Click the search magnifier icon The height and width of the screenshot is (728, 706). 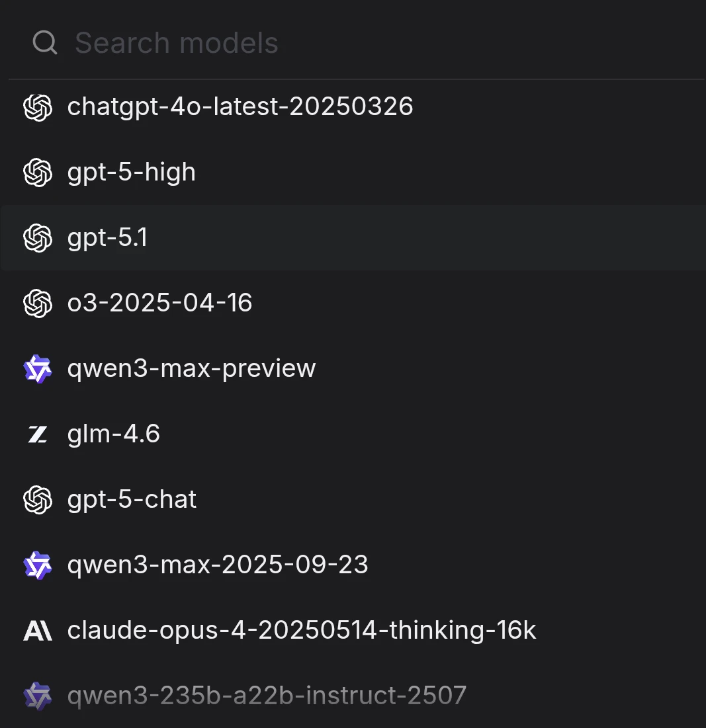click(45, 44)
